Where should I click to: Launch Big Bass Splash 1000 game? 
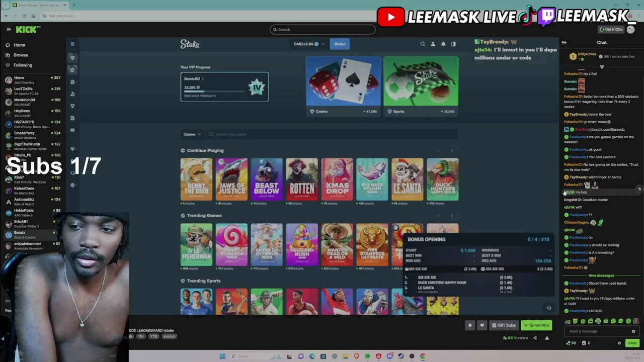tap(372, 179)
